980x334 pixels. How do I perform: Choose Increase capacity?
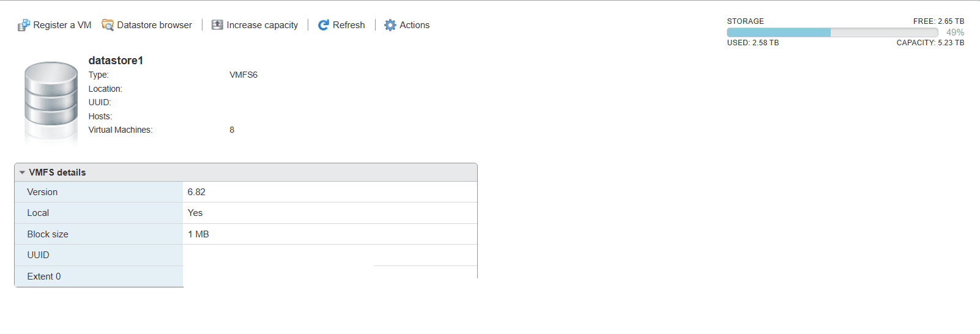255,25
